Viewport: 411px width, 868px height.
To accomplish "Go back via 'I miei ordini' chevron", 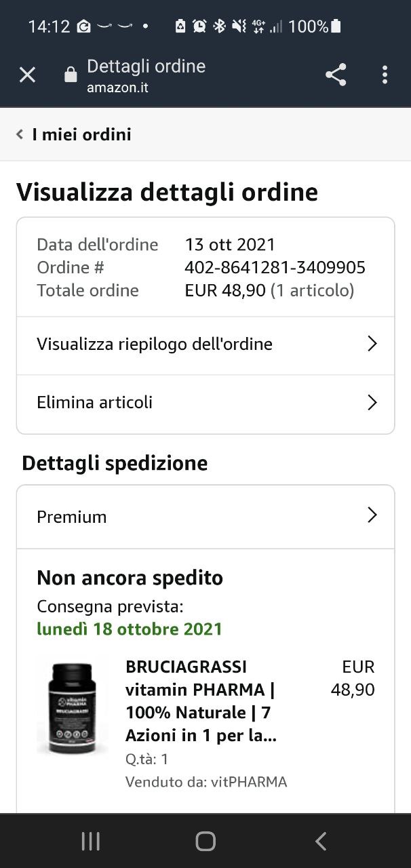I will click(x=20, y=134).
